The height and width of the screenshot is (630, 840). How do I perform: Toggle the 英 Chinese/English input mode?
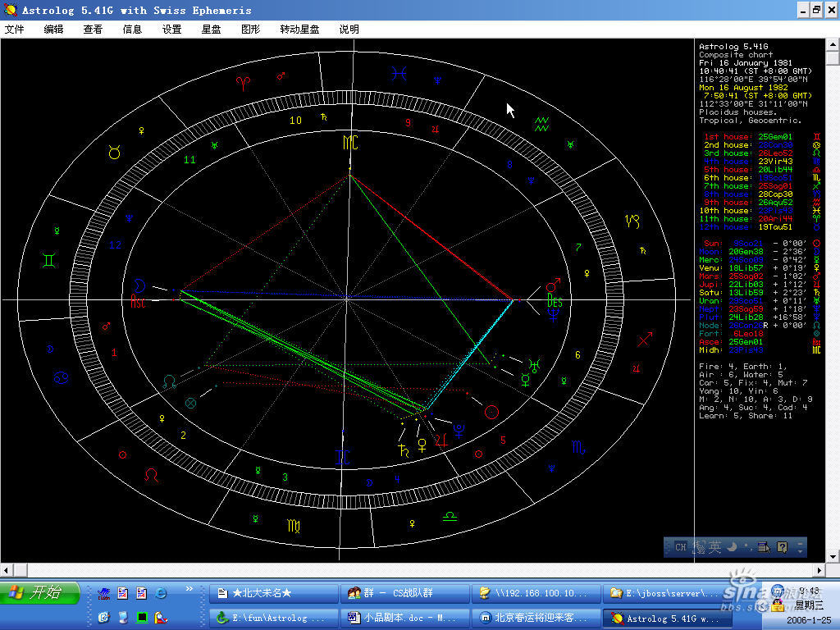coord(714,547)
